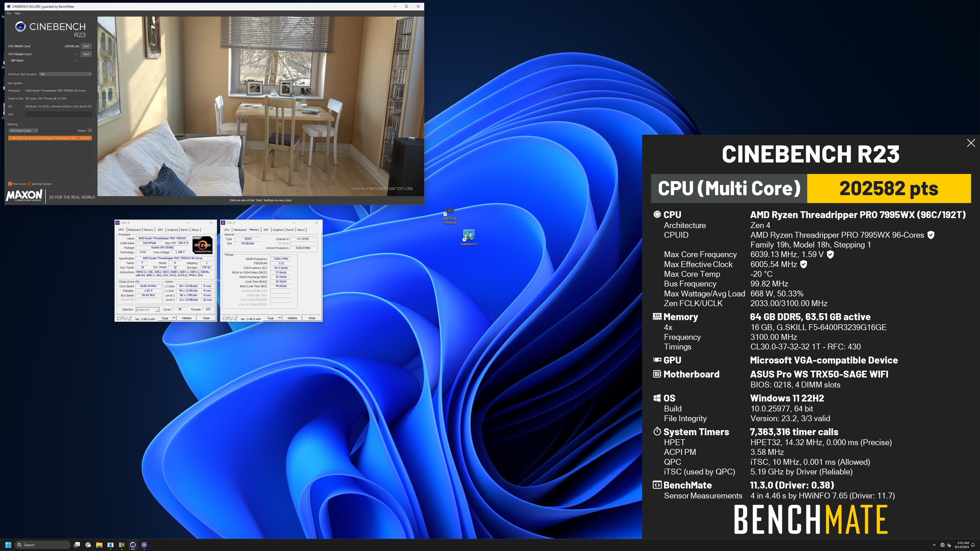Open the BenchMate BM taskbar icon
Screen dimensions: 980x551
click(x=121, y=545)
